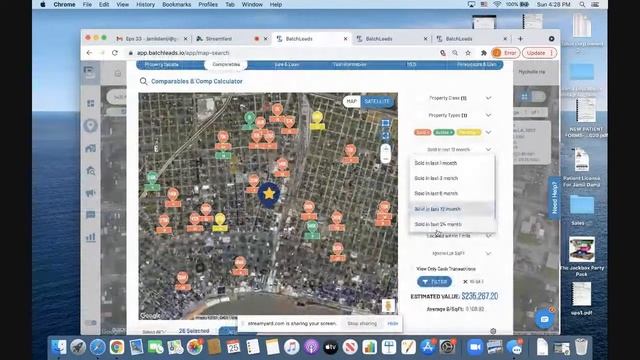Open the messages sidebar icon
This screenshot has height=360, width=640.
click(91, 215)
